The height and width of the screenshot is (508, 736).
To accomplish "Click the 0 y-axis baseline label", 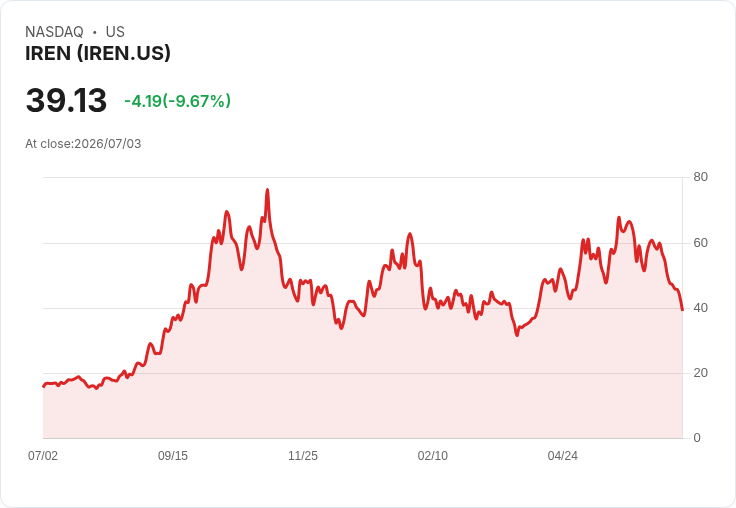I will [x=697, y=438].
